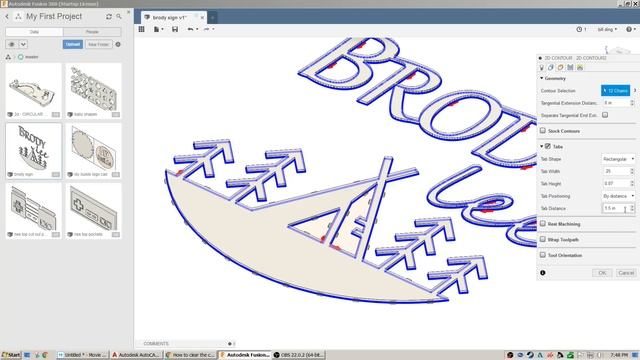Open the Tool tab in 2D Contour dialog

tap(542, 67)
